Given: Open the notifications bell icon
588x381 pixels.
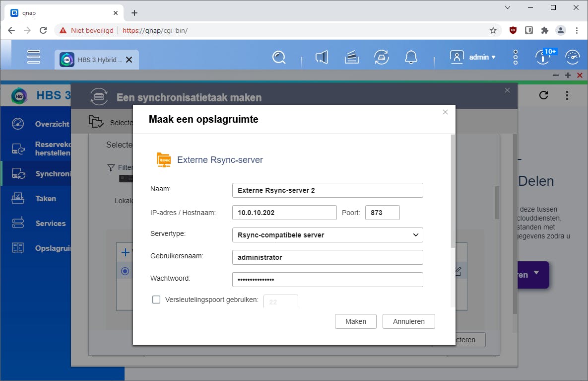Looking at the screenshot, I should (410, 57).
